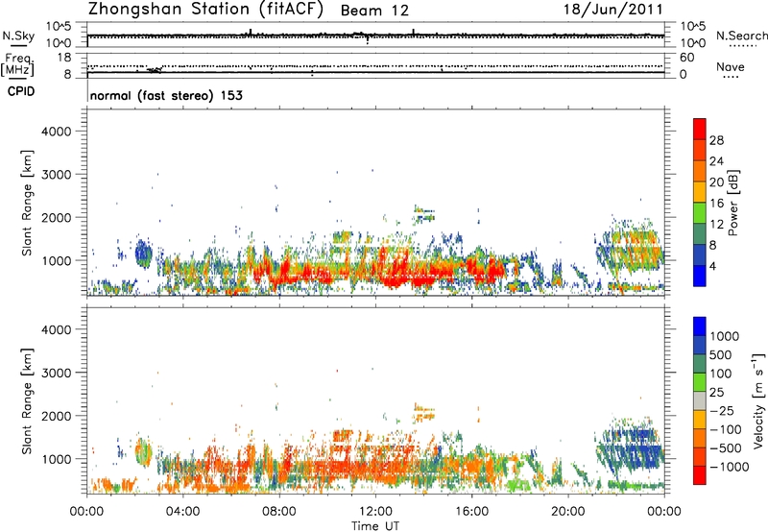
Task: Select the 'CPID' row label
Action: pyautogui.click(x=21, y=91)
